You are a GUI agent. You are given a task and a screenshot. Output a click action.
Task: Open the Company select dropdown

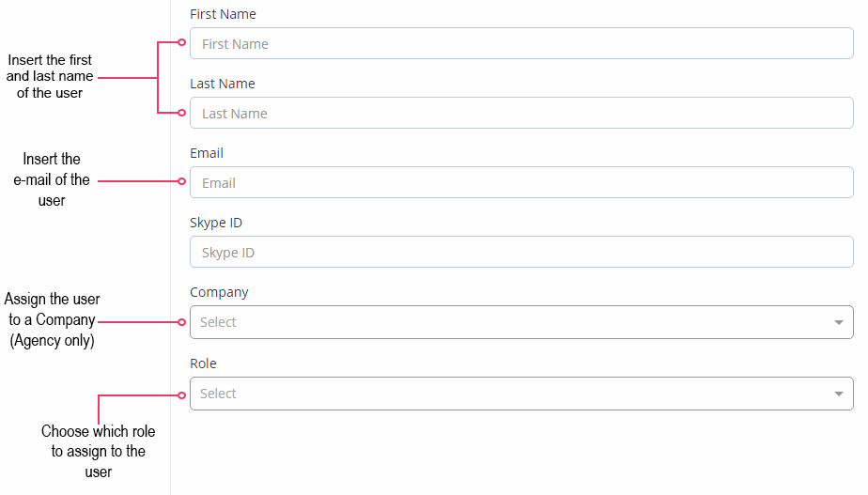(x=521, y=322)
